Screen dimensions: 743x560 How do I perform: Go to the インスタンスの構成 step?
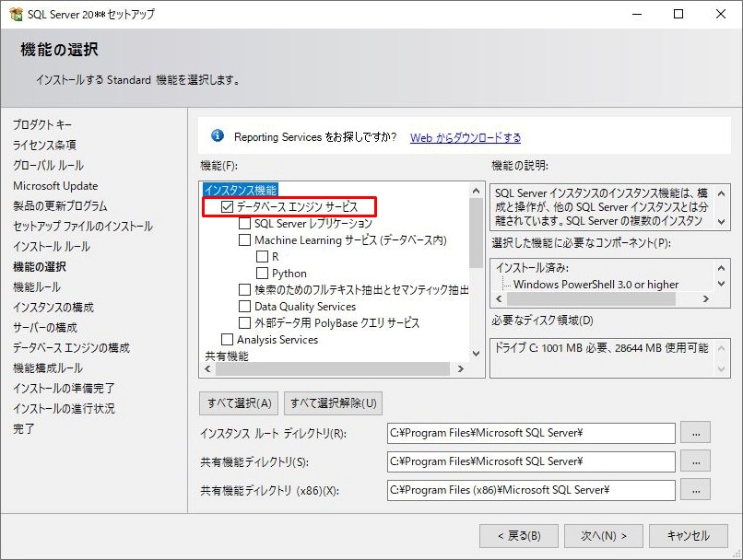point(53,308)
